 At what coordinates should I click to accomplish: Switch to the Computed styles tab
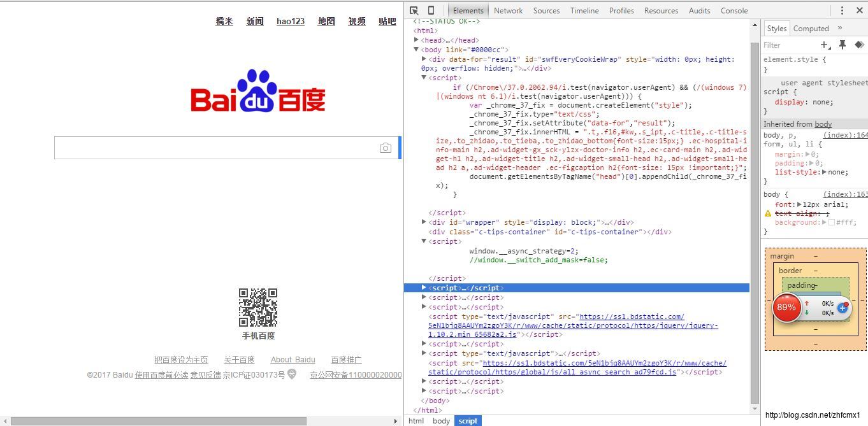811,28
